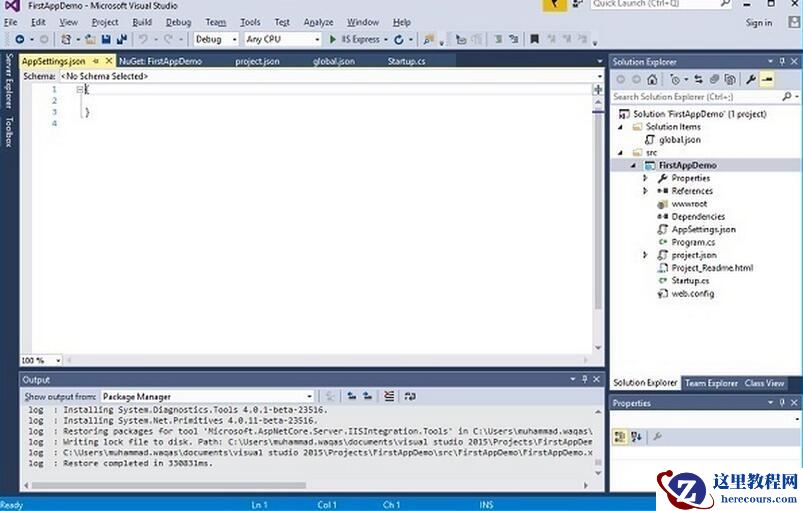Open the Toolbox side tab
The width and height of the screenshot is (803, 511).
(x=9, y=132)
